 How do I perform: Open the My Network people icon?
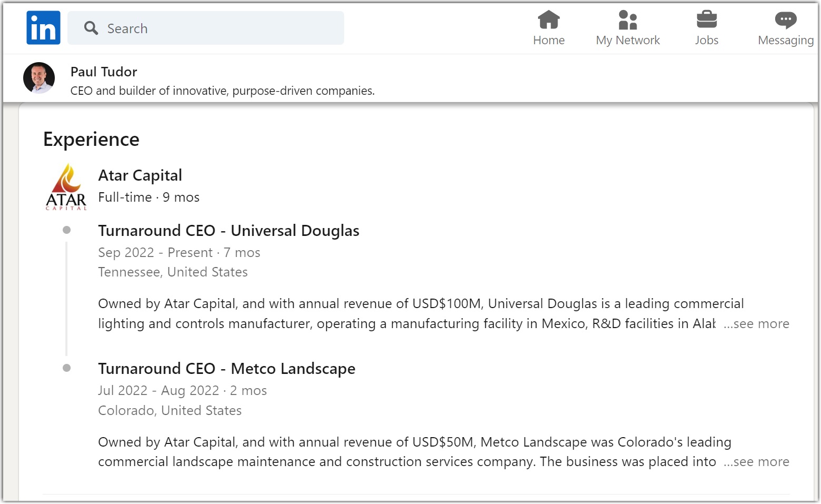pos(628,20)
